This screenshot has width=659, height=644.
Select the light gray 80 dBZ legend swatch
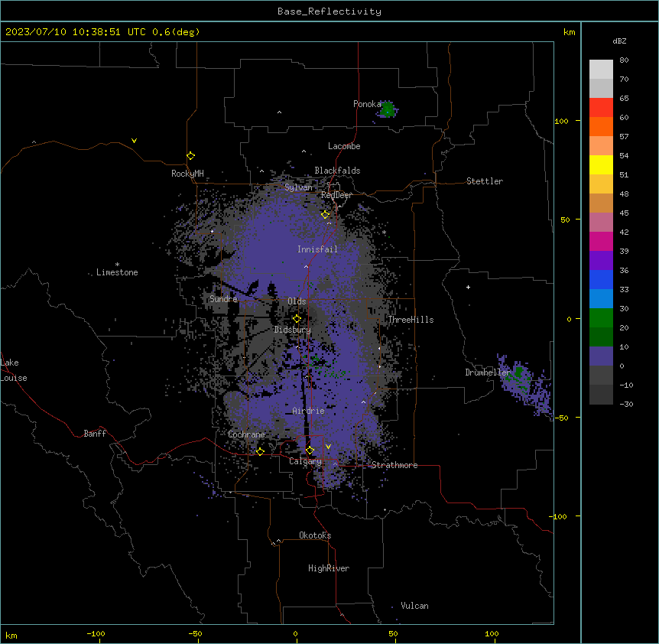601,70
